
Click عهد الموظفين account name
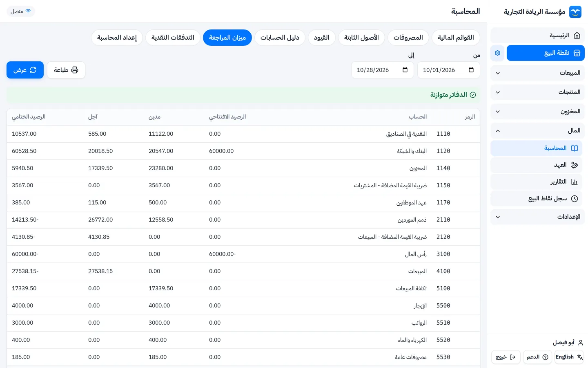(x=412, y=203)
